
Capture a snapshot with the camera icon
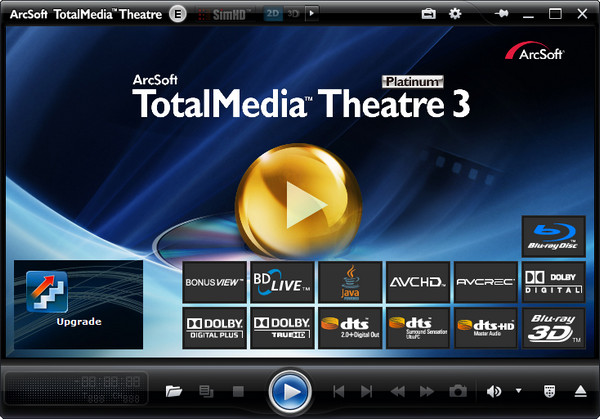click(x=458, y=391)
